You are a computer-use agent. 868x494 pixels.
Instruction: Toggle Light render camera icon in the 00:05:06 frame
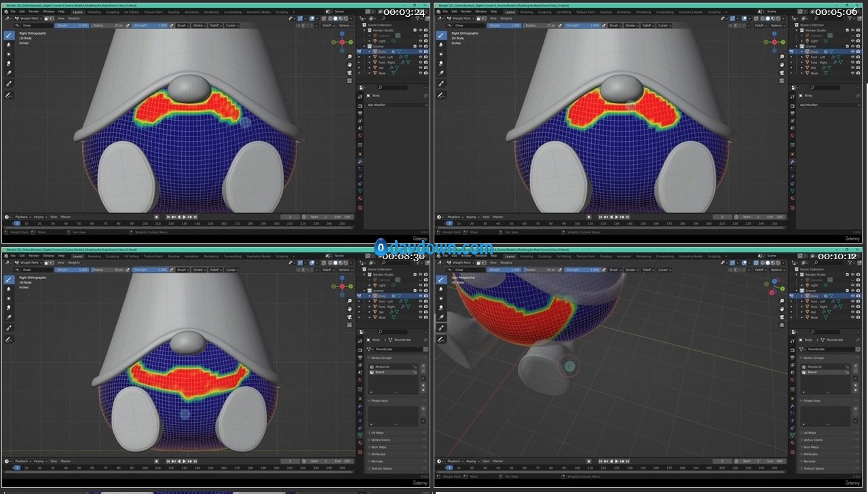[x=858, y=41]
